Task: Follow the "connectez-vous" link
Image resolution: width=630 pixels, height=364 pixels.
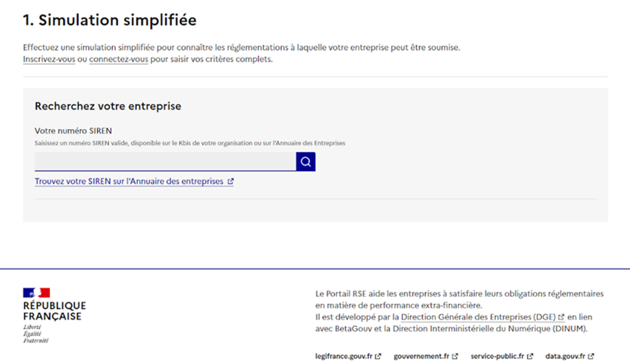Action: coord(118,59)
